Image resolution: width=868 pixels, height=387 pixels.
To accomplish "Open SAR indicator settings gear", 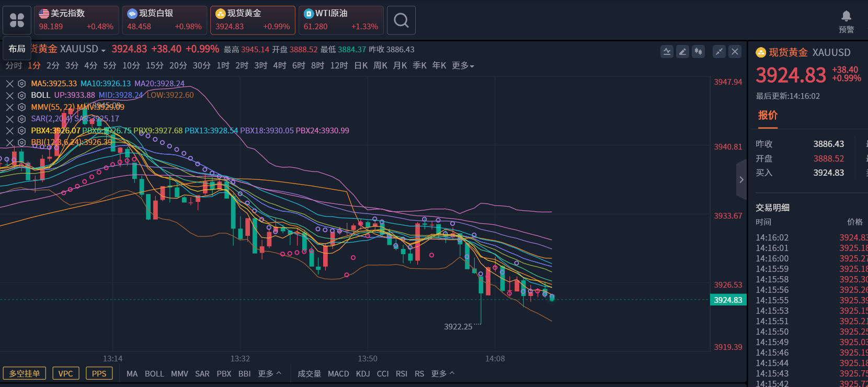I will tap(21, 119).
